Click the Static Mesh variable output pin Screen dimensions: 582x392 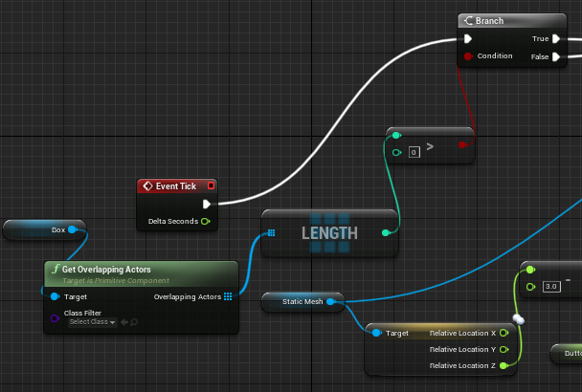coord(330,302)
